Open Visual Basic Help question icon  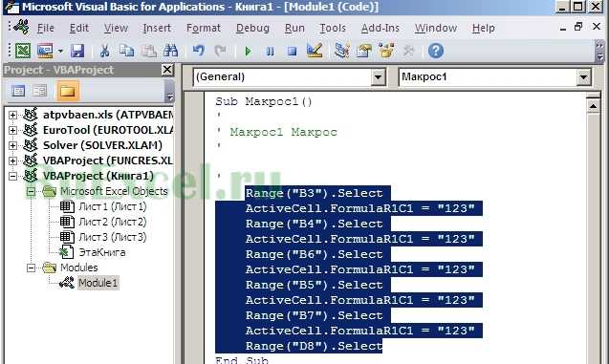click(435, 51)
